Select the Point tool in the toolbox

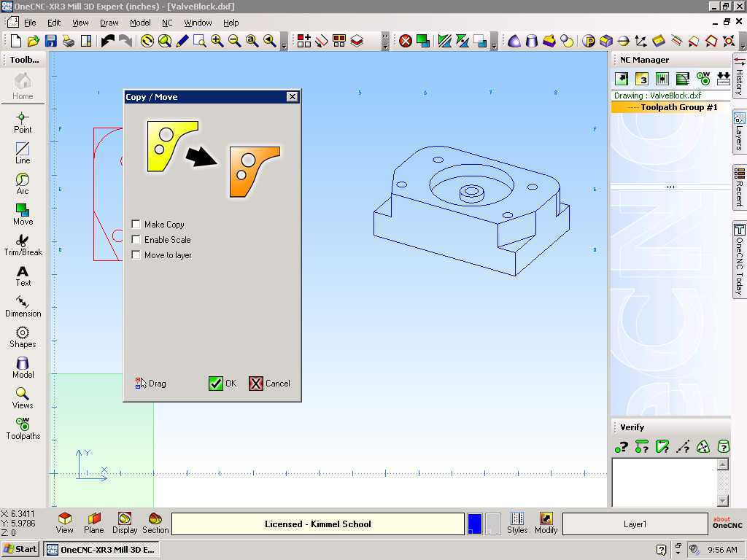(23, 122)
